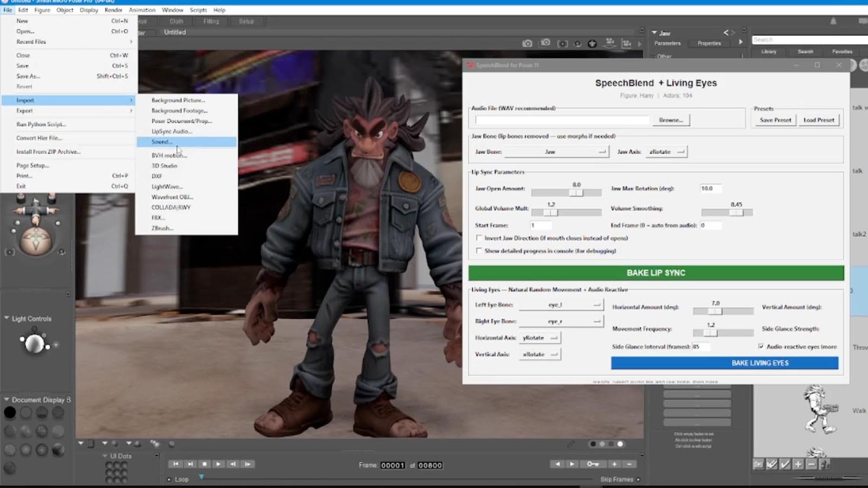The image size is (868, 488).
Task: Click the plus icon in library toolbar
Action: pos(798,464)
